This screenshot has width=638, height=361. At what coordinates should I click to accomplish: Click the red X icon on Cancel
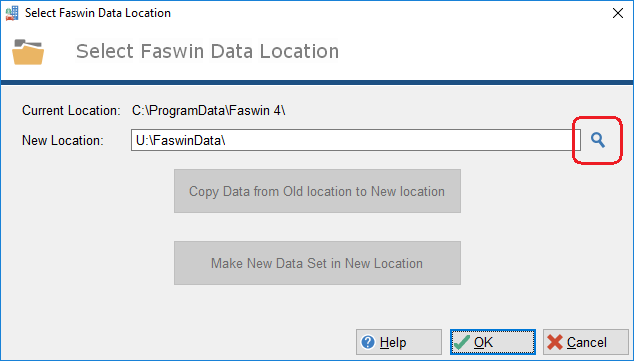tap(555, 342)
